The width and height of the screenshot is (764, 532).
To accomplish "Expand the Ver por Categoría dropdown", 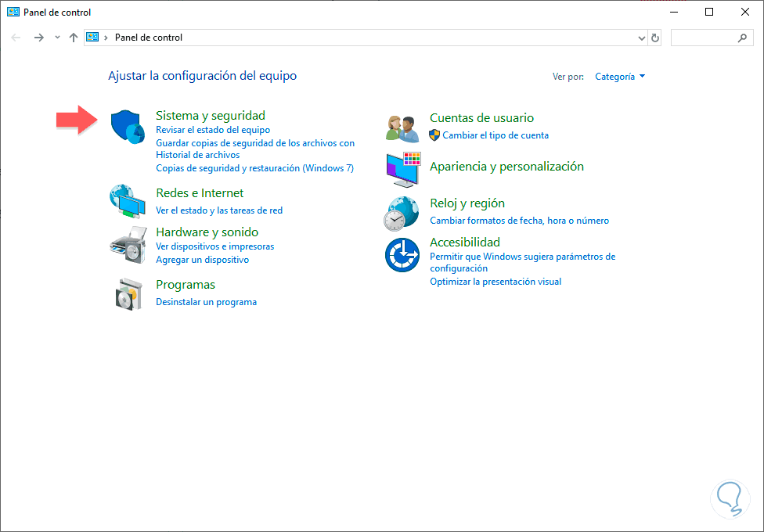I will click(619, 77).
